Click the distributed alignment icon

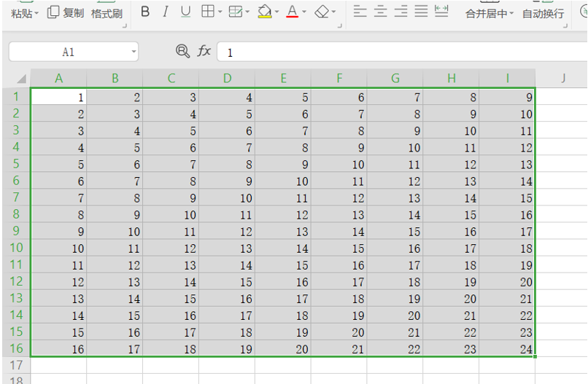pos(441,11)
